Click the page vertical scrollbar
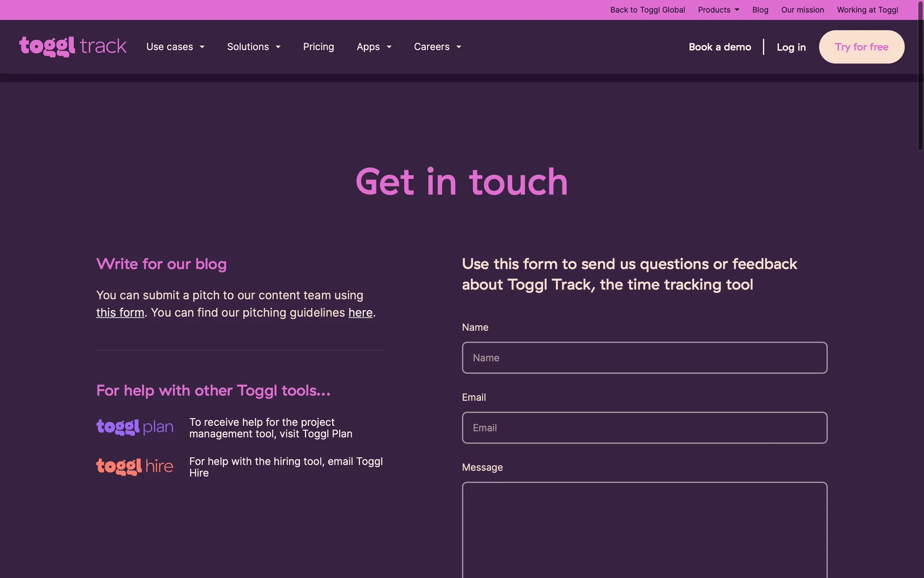Image resolution: width=924 pixels, height=578 pixels. click(920, 77)
